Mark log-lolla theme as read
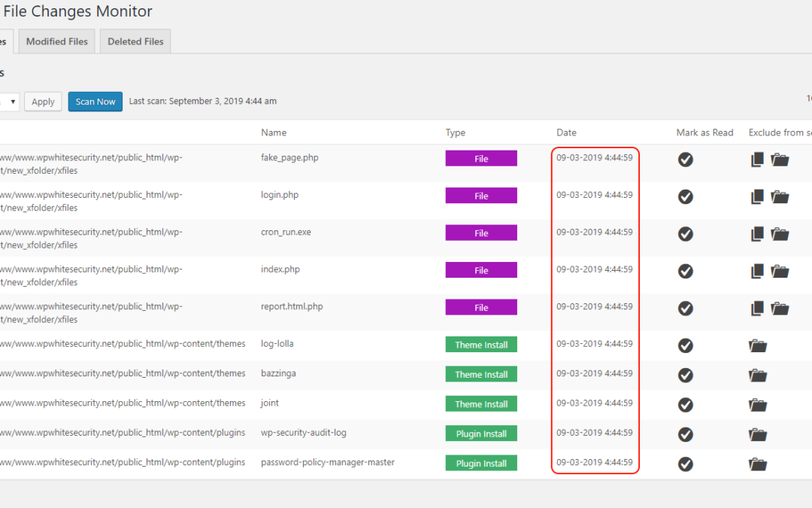The width and height of the screenshot is (812, 508). click(685, 345)
